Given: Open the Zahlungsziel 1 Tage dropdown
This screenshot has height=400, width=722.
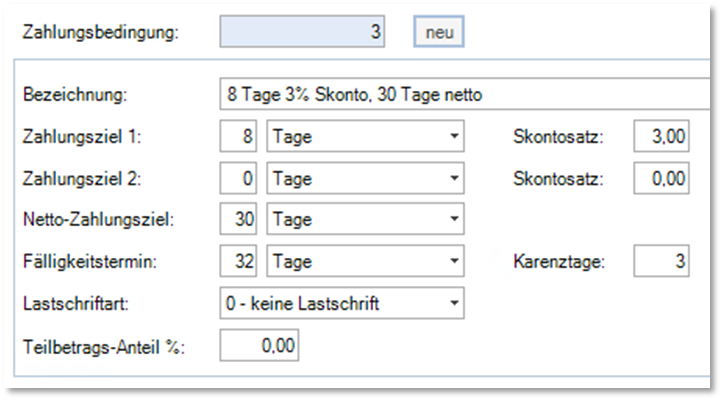Looking at the screenshot, I should (365, 137).
